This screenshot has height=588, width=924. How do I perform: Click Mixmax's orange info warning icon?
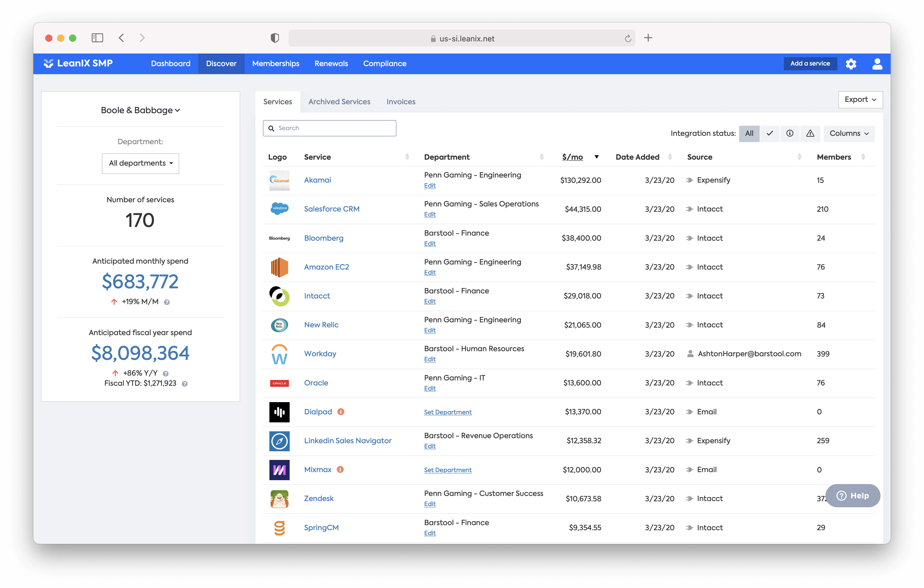click(x=340, y=469)
